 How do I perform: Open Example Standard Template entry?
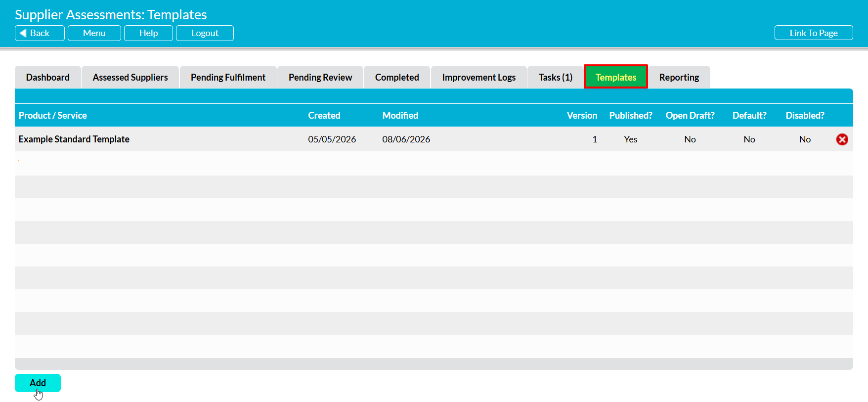pyautogui.click(x=74, y=139)
